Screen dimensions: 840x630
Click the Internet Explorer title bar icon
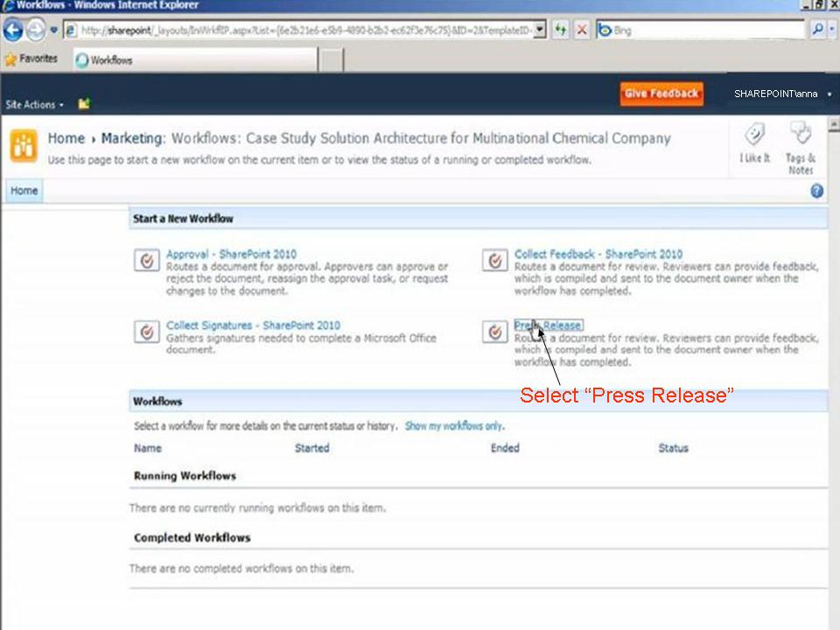[8, 5]
